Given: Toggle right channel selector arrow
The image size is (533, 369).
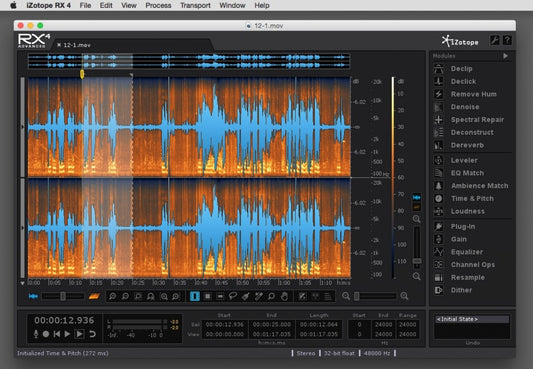Looking at the screenshot, I should click(x=23, y=228).
